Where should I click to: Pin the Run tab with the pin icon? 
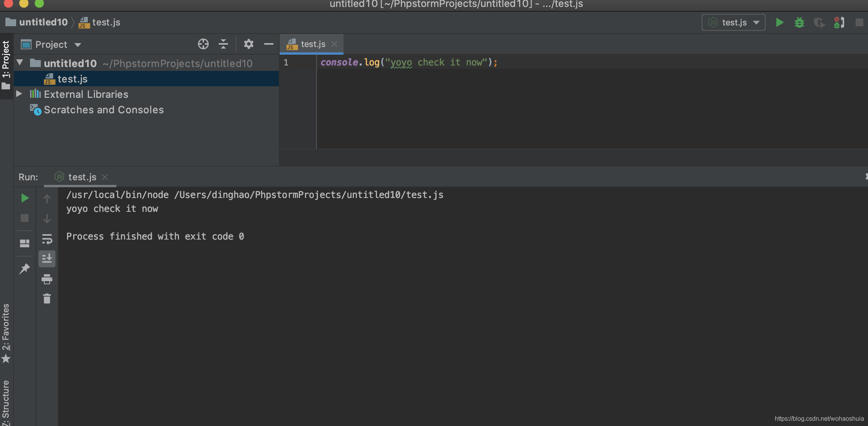click(25, 268)
